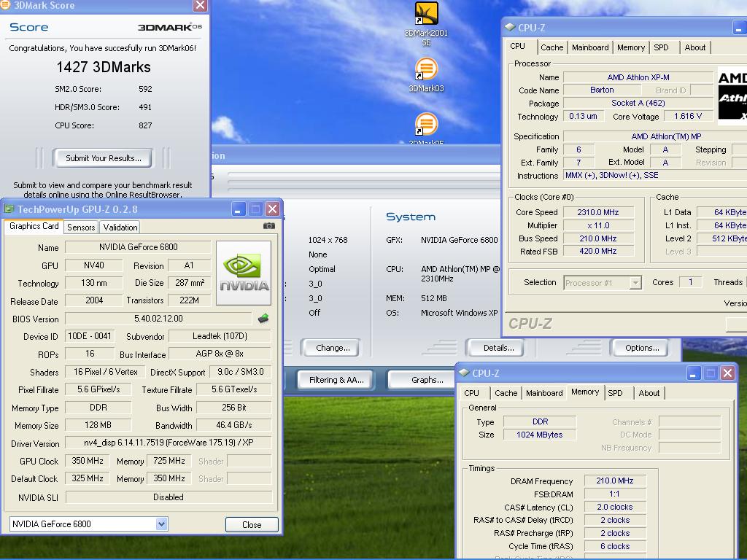
Task: Click the CAS# Latency 2.0 clocks value
Action: [614, 507]
